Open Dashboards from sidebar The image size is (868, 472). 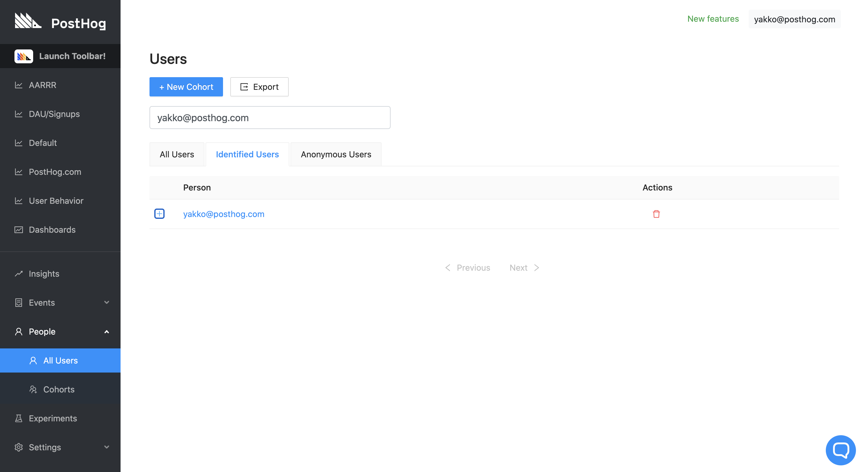click(52, 230)
